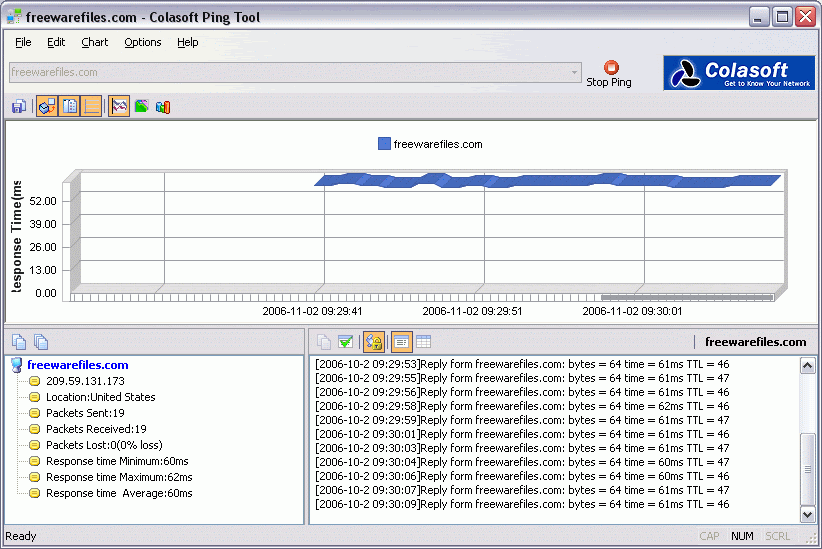Click the Colasoft logo banner
This screenshot has height=549, width=822.
739,73
